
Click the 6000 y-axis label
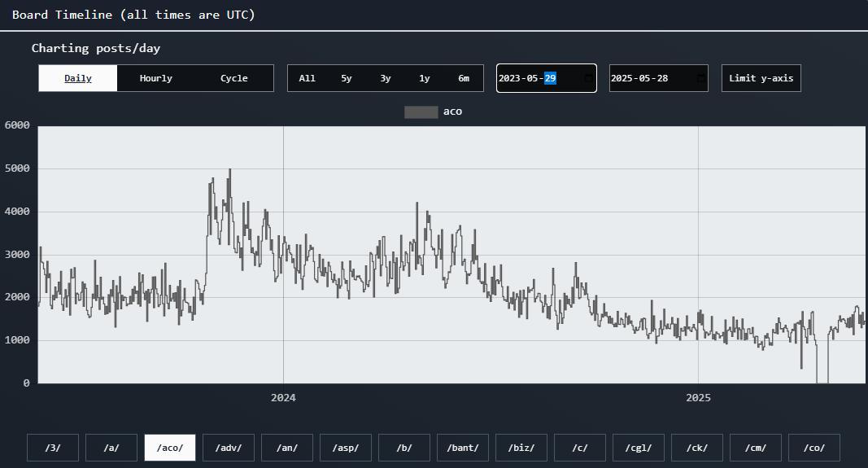point(17,125)
